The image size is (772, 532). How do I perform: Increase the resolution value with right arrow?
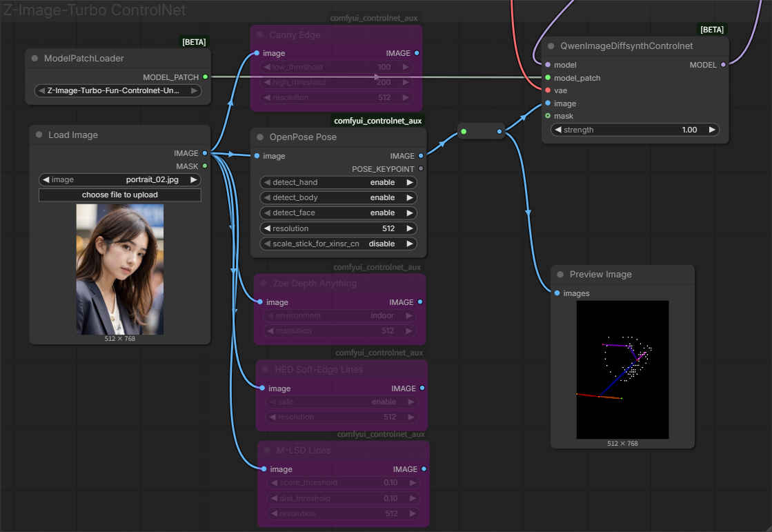tap(410, 228)
